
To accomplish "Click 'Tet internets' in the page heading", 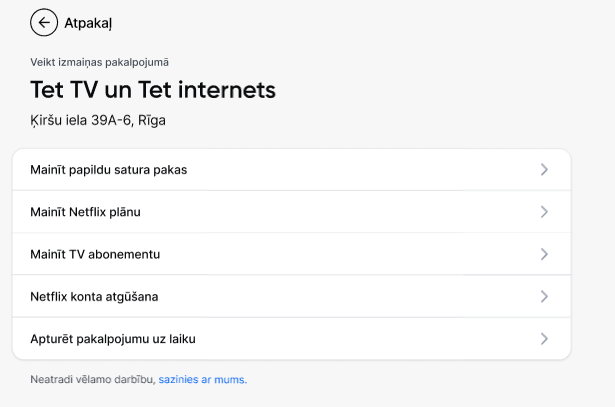I will [207, 90].
